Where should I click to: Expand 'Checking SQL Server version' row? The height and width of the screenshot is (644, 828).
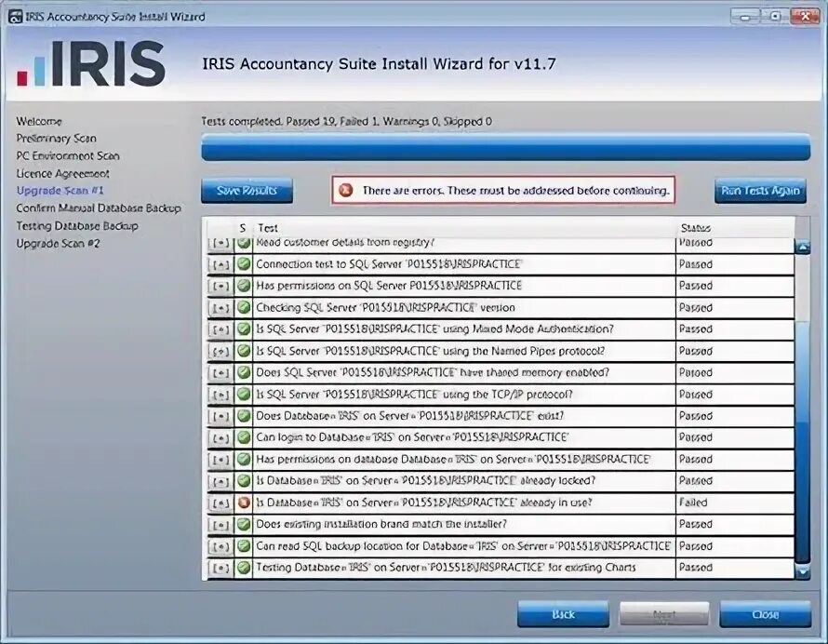[220, 307]
